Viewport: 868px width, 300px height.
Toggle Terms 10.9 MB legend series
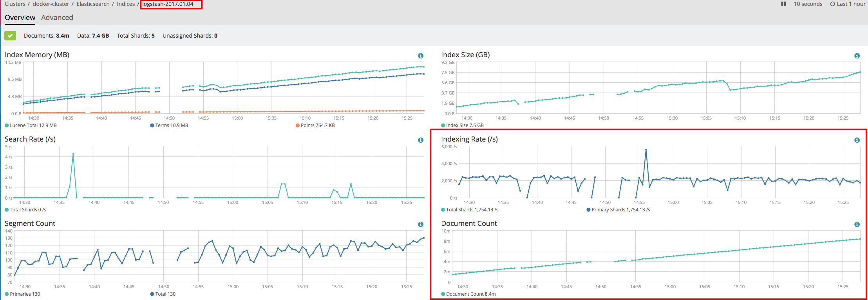pyautogui.click(x=169, y=125)
